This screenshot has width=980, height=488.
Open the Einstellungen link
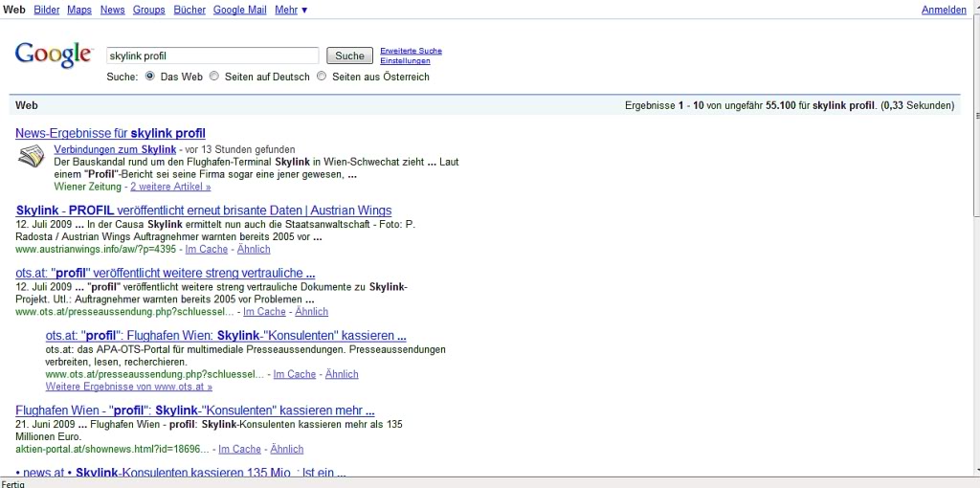[x=405, y=60]
